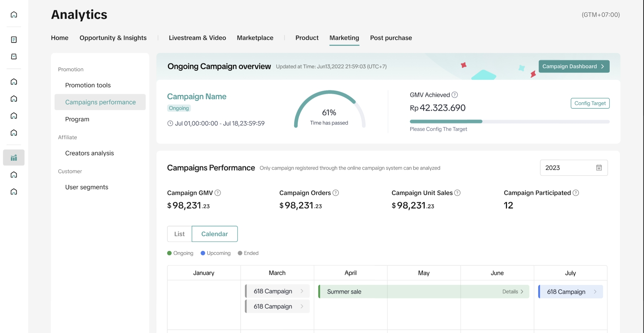Click the help icon beside GMV Achieved
Viewport: 644px width, 333px height.
tap(455, 95)
